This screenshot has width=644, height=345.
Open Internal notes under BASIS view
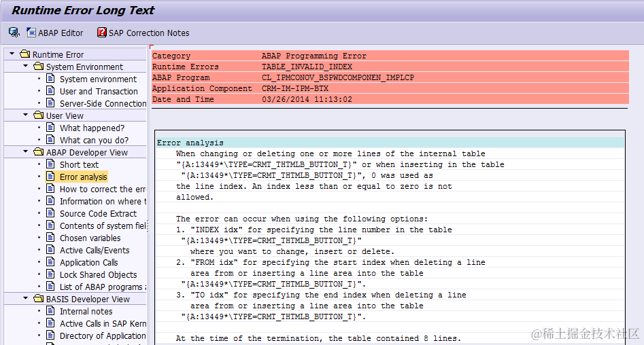click(x=86, y=311)
